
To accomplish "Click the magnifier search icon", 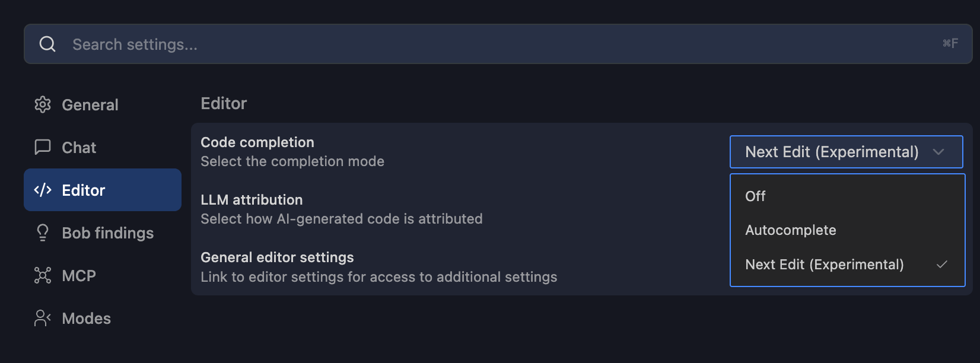I will point(47,44).
